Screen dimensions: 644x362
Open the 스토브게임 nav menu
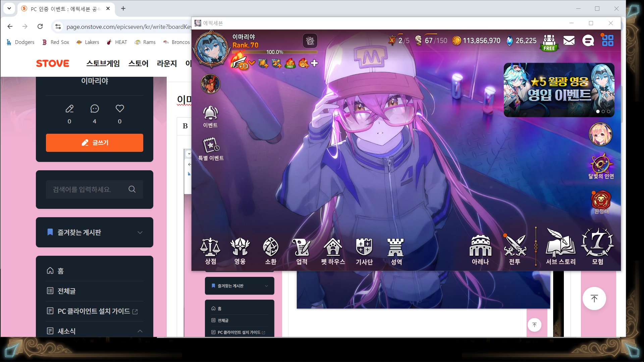[103, 63]
